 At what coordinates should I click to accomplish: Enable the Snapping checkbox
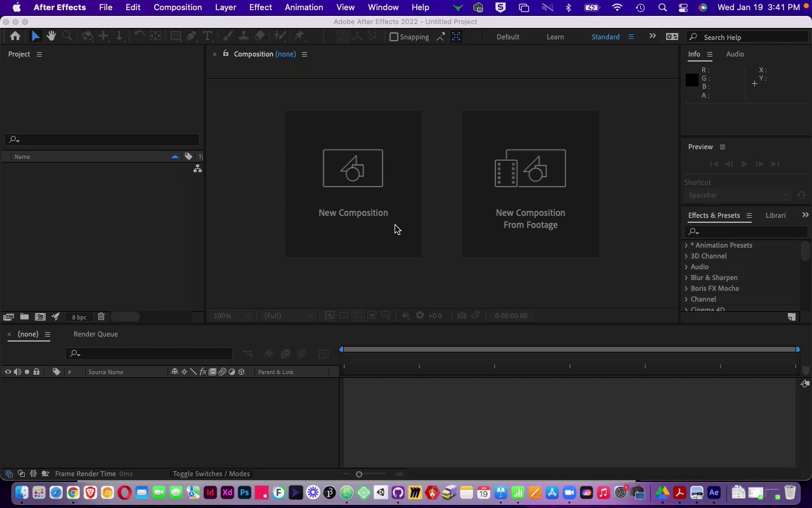(x=394, y=37)
